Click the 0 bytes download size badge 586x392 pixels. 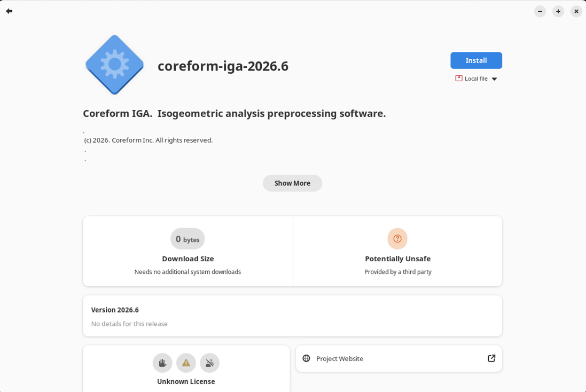tap(187, 239)
